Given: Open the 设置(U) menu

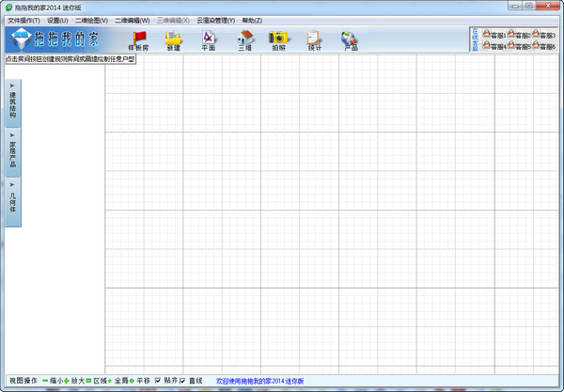Looking at the screenshot, I should (57, 21).
